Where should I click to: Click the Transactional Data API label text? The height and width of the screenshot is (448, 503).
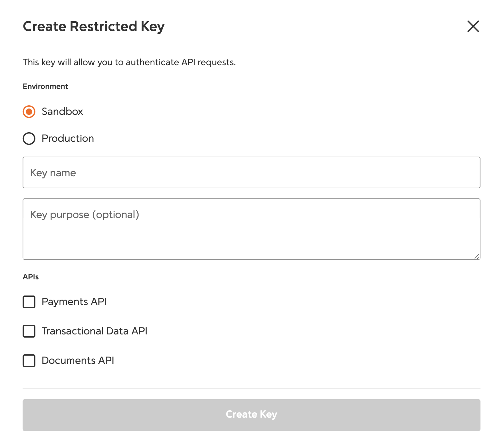94,331
